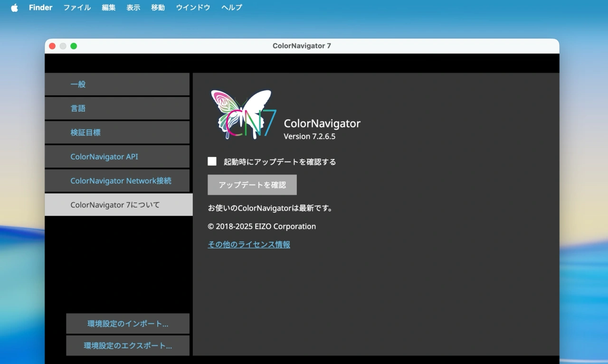
Task: Open その他のライセンス情報 link
Action: [x=248, y=244]
